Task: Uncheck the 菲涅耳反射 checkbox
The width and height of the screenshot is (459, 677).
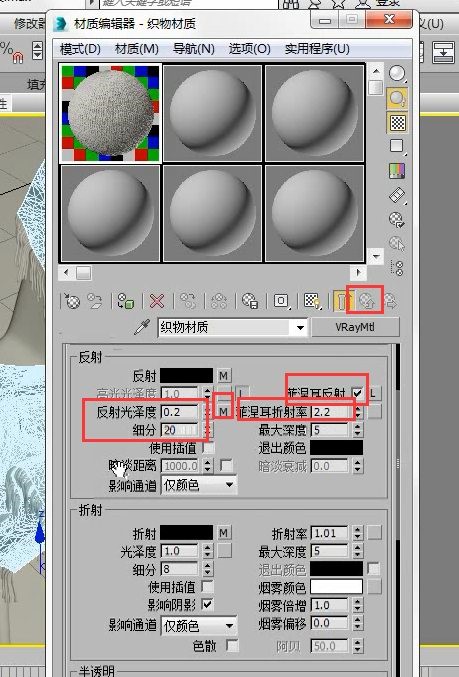Action: coord(358,393)
